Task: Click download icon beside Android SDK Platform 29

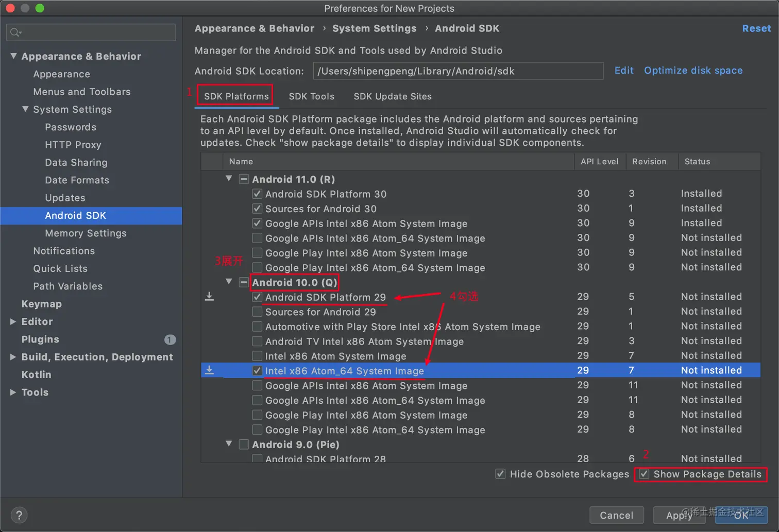Action: tap(209, 297)
